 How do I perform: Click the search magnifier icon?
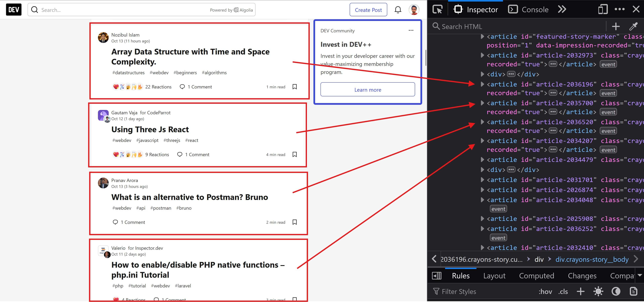(35, 10)
